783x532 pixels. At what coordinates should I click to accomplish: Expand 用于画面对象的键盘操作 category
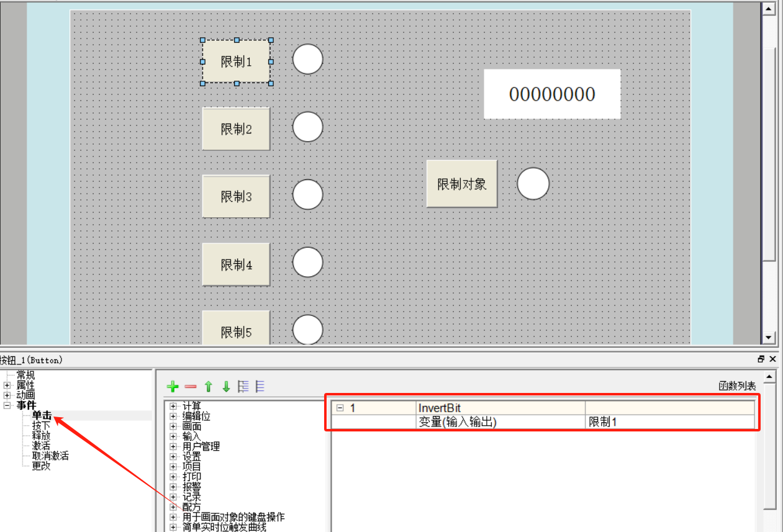click(x=174, y=517)
